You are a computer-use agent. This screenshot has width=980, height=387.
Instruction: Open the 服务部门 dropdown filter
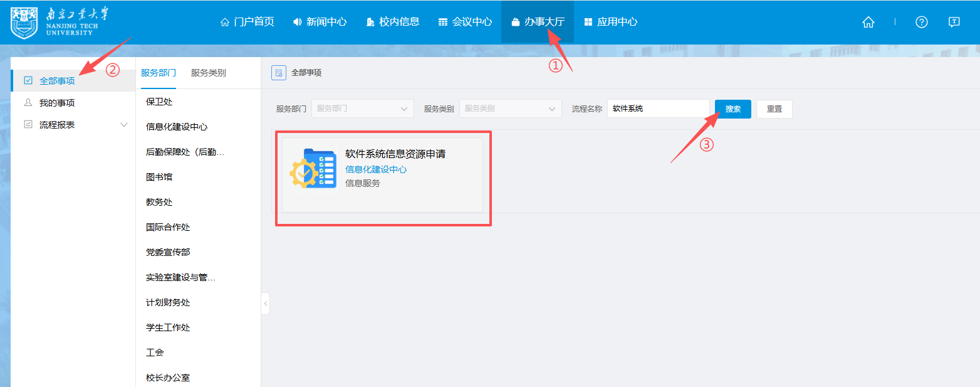(362, 109)
